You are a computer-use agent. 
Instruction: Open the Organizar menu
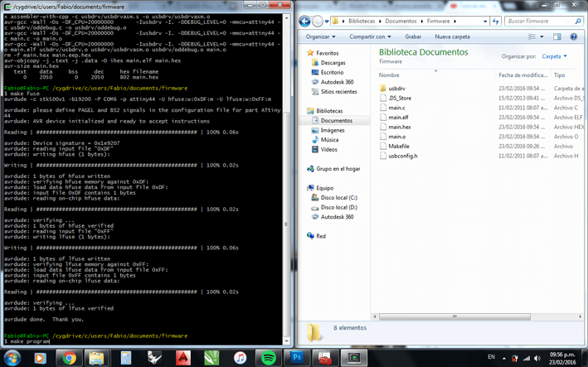(x=320, y=36)
